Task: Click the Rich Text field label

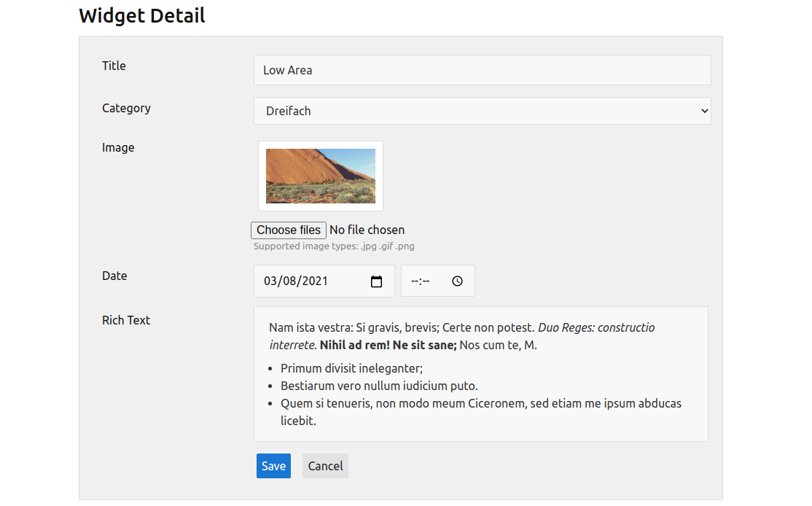Action: click(126, 320)
